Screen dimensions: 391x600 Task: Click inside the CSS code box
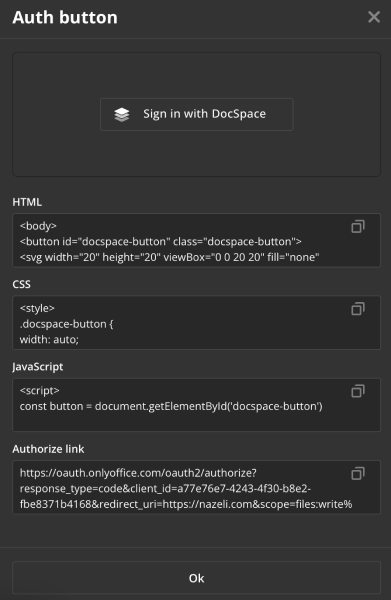197,323
